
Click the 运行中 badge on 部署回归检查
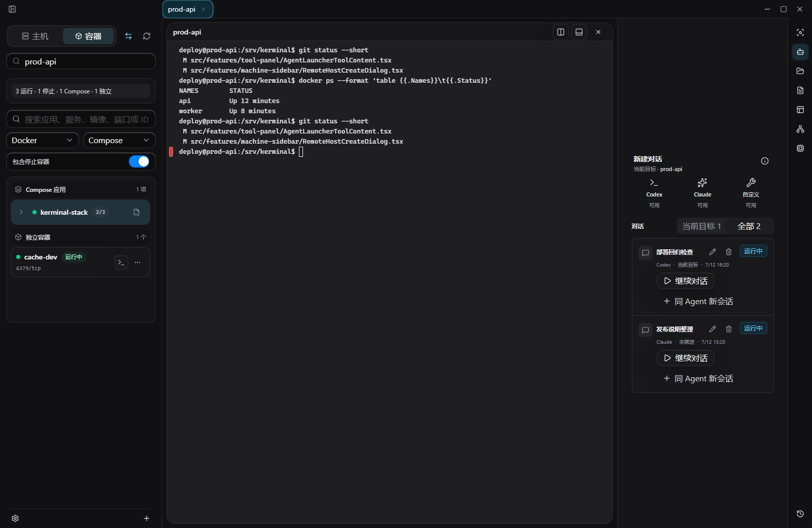click(x=753, y=251)
